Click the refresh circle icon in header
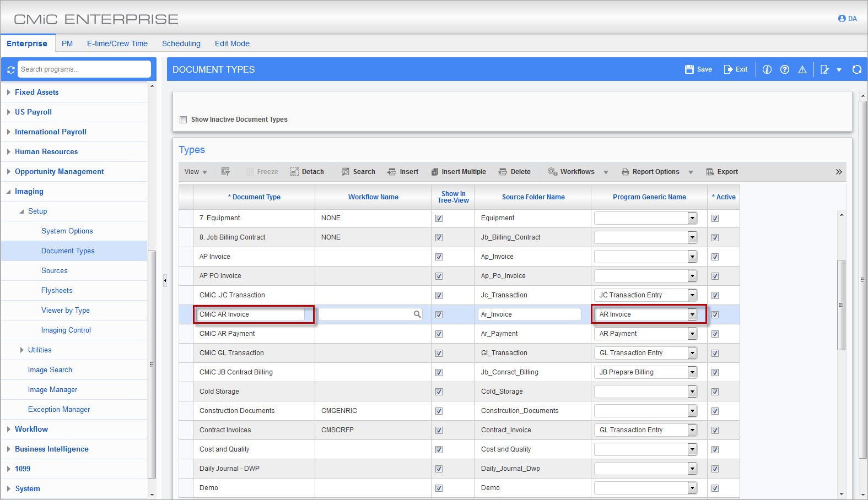 857,69
